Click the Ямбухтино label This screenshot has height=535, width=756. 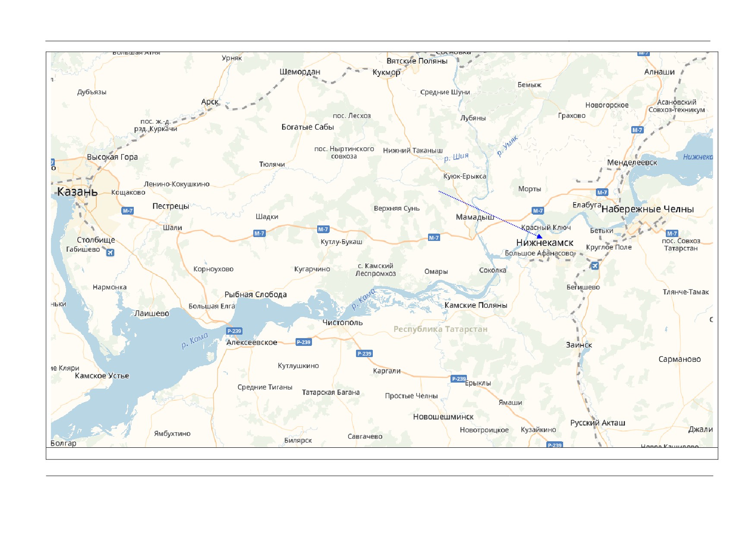coord(172,434)
